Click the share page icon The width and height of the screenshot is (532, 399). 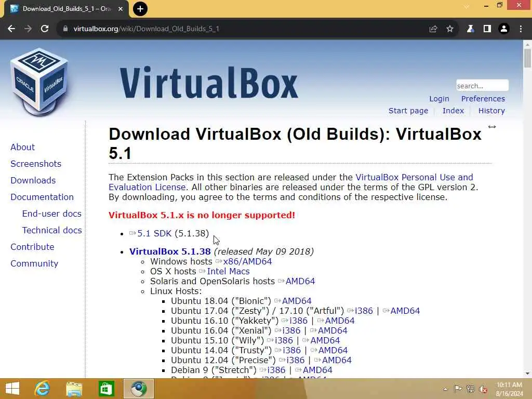point(433,29)
